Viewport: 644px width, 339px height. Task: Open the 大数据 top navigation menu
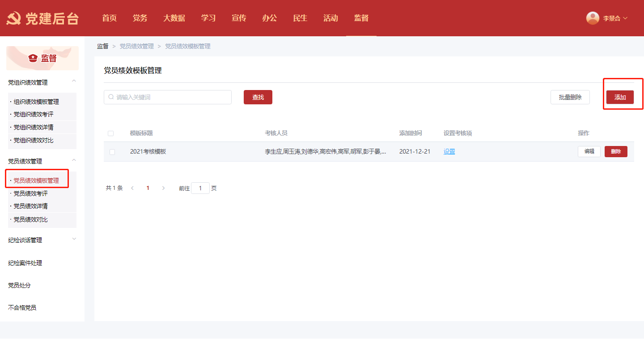pyautogui.click(x=174, y=18)
